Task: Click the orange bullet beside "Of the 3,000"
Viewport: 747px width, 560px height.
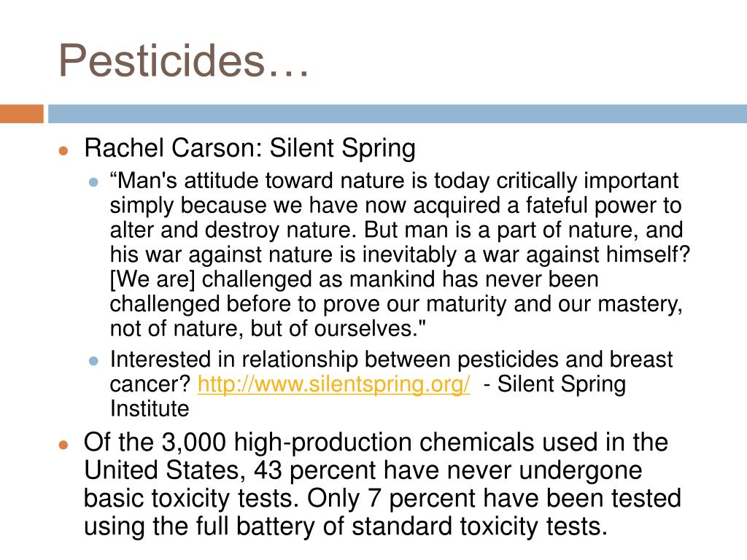Action: (x=64, y=446)
